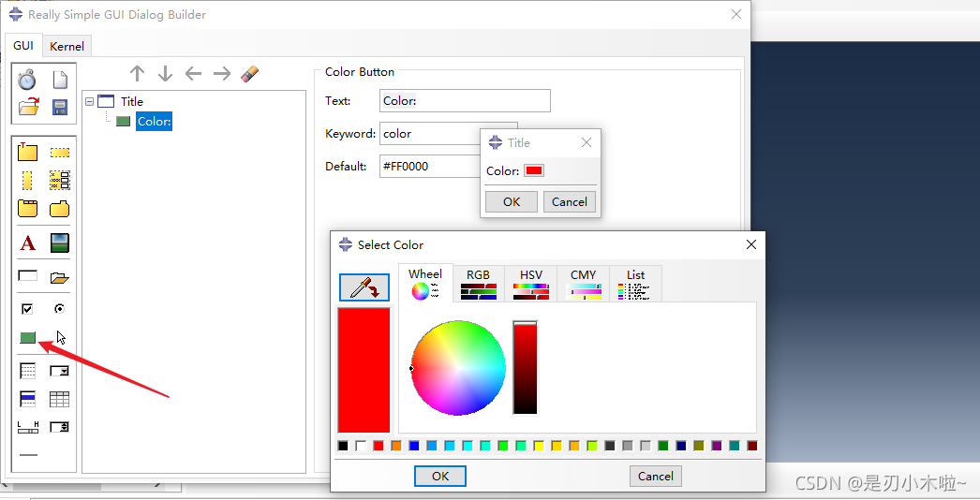The width and height of the screenshot is (980, 500).
Task: Select the radio button widget tool
Action: click(x=59, y=308)
